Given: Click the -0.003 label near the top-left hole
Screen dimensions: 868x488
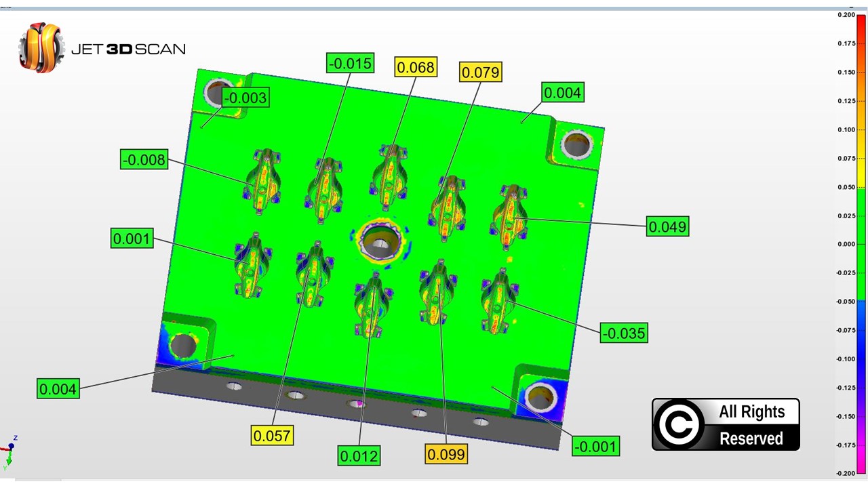Looking at the screenshot, I should pyautogui.click(x=245, y=98).
